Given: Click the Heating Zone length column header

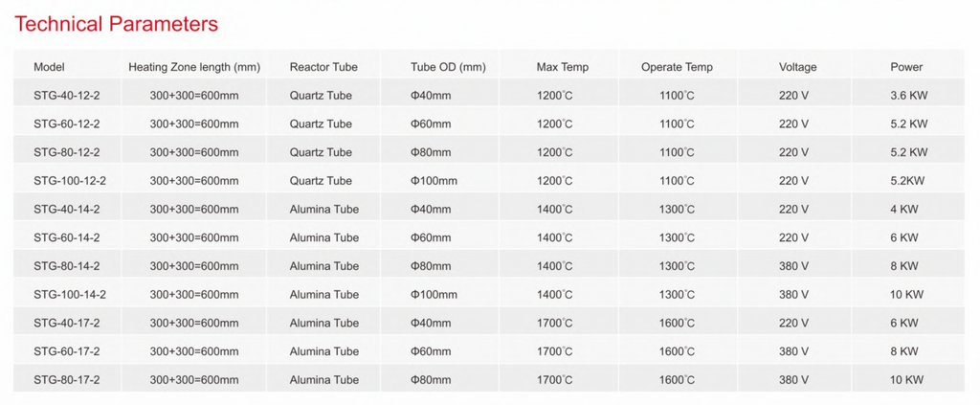Looking at the screenshot, I should (x=194, y=67).
